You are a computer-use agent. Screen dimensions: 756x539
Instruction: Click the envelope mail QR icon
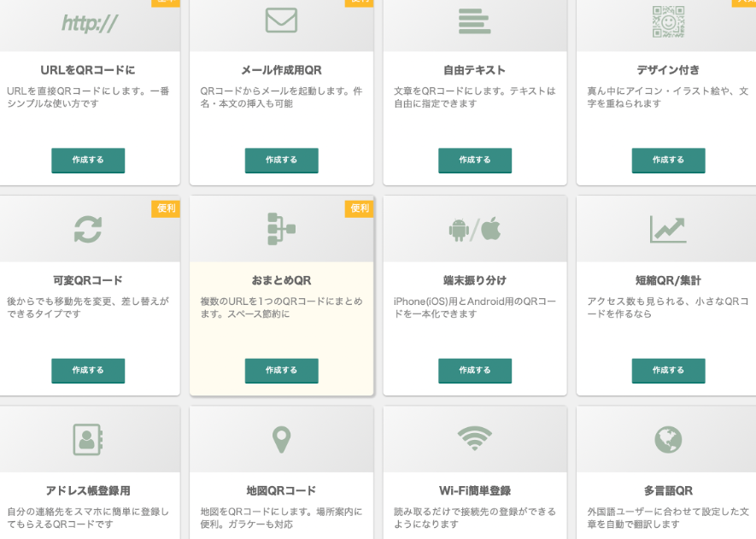coord(281,21)
